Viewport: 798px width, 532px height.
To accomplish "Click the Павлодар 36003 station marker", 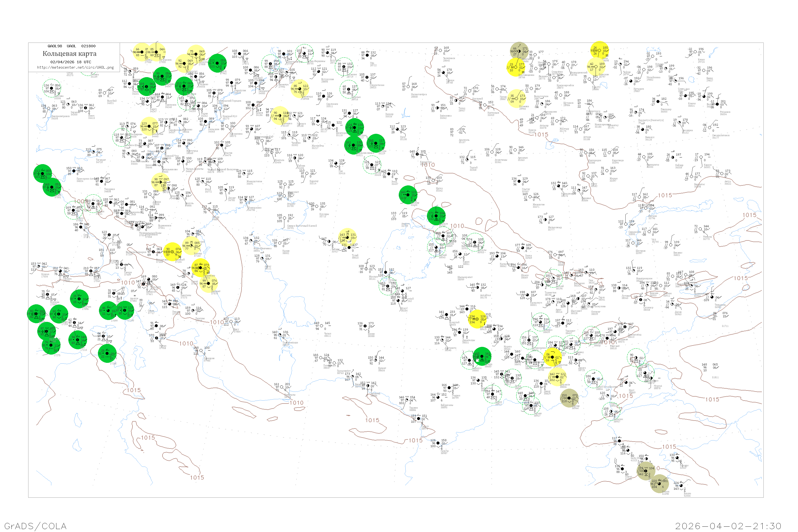I will pyautogui.click(x=658, y=101).
